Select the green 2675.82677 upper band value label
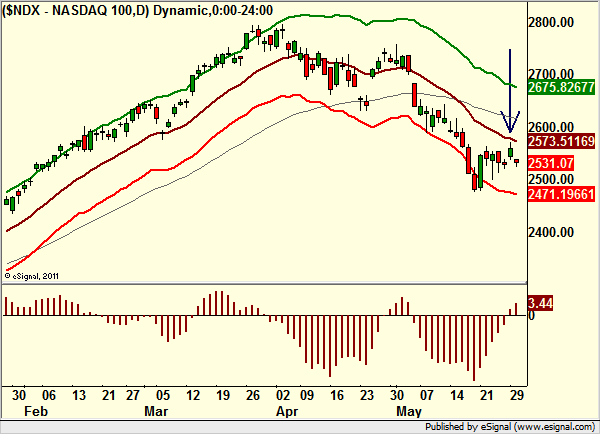Viewport: 600px width, 434px height. coord(561,87)
